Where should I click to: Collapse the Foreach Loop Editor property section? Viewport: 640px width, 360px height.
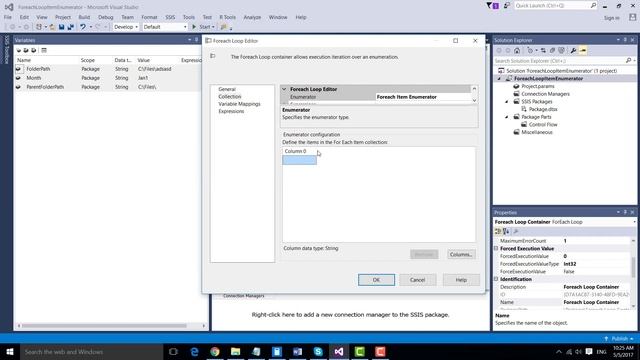284,89
